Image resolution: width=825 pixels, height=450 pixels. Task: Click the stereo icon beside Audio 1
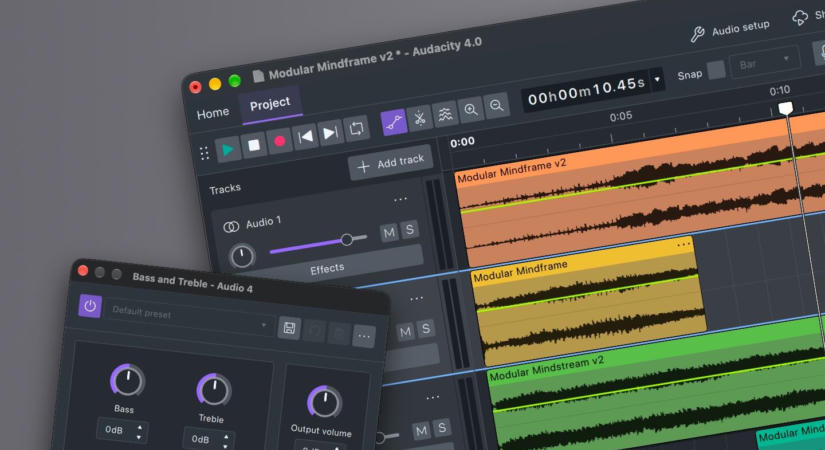click(231, 227)
